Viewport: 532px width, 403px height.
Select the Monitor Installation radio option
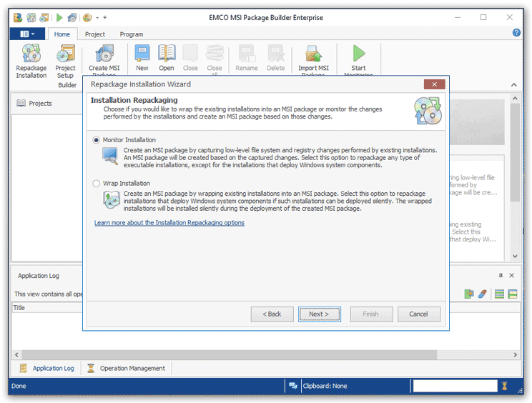(x=97, y=140)
